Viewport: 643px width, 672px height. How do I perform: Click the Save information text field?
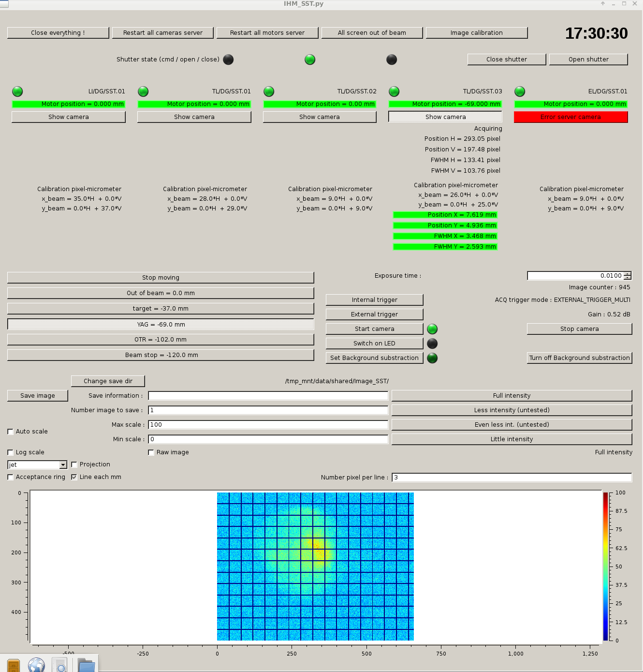[x=268, y=396]
